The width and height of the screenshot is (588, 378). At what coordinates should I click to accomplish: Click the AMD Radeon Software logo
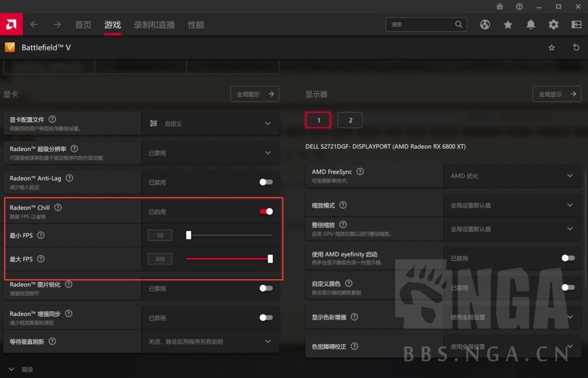[11, 25]
